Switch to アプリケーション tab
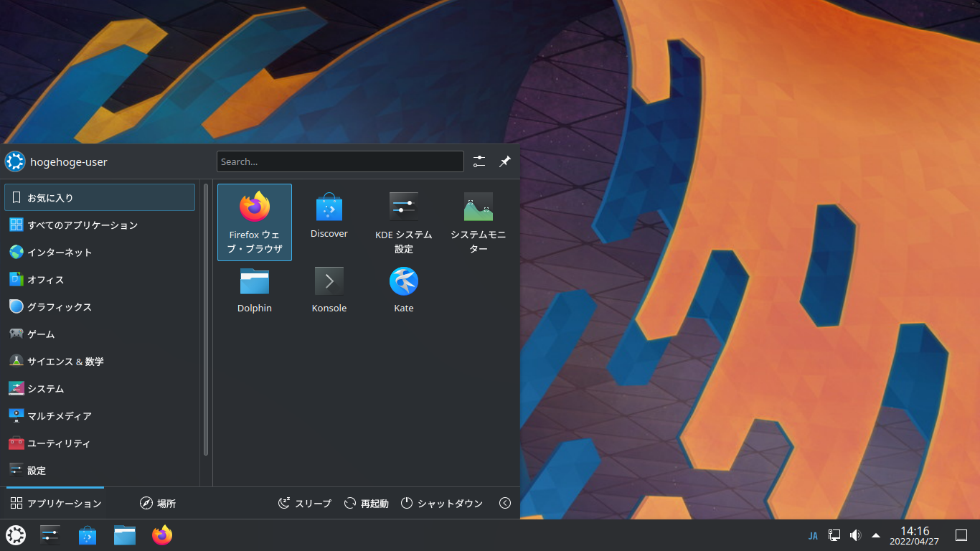Screen dimensions: 980x551 (x=56, y=503)
